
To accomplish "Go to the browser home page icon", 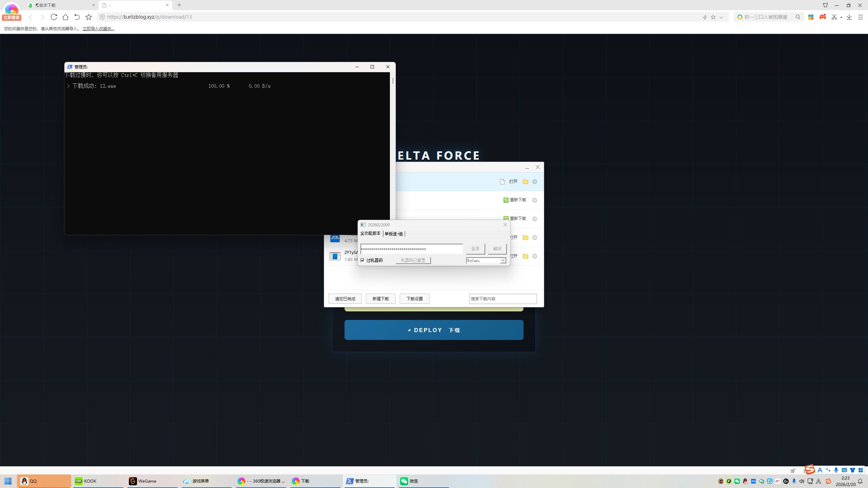I will click(65, 17).
